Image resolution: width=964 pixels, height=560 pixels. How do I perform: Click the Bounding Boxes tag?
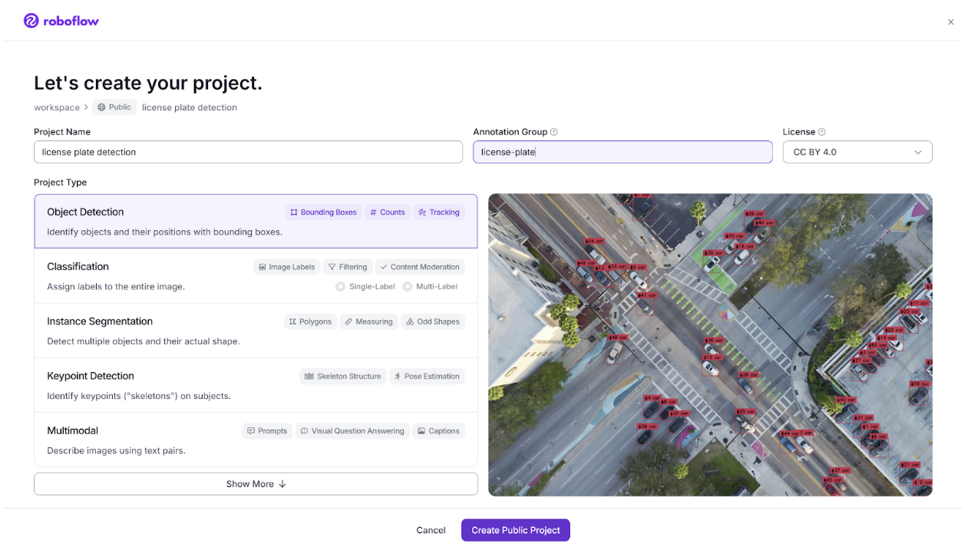[x=323, y=212]
